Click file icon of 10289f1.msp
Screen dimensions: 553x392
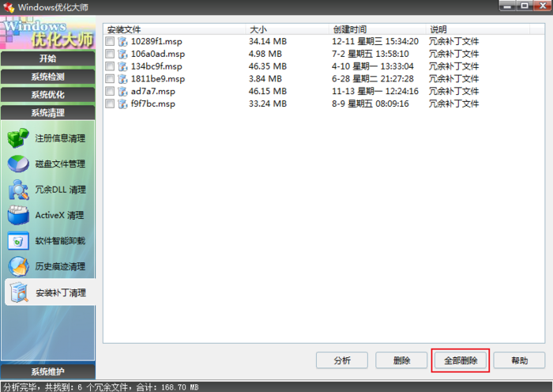coord(122,41)
